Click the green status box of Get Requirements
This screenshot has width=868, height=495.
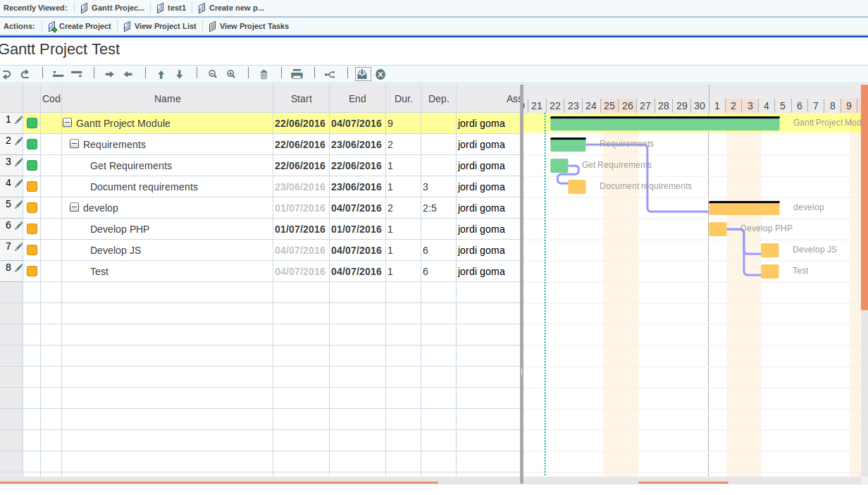tap(32, 166)
